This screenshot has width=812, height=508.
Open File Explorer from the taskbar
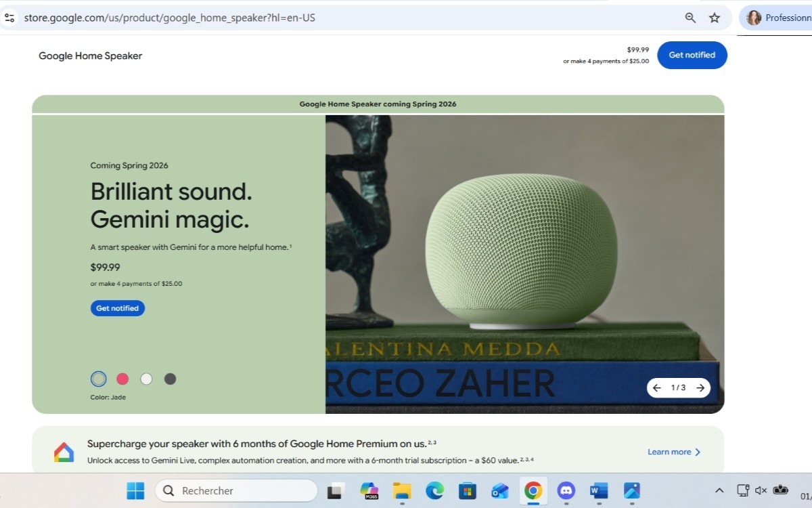(402, 490)
